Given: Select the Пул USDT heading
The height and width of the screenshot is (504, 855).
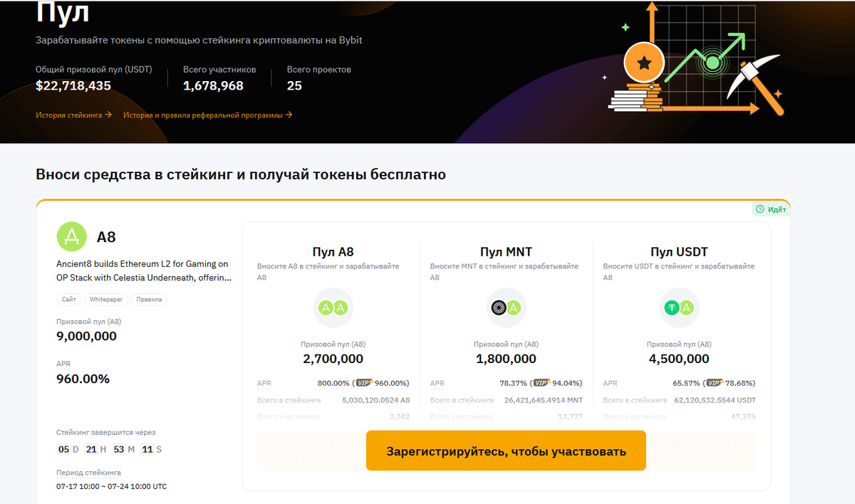Looking at the screenshot, I should click(679, 252).
